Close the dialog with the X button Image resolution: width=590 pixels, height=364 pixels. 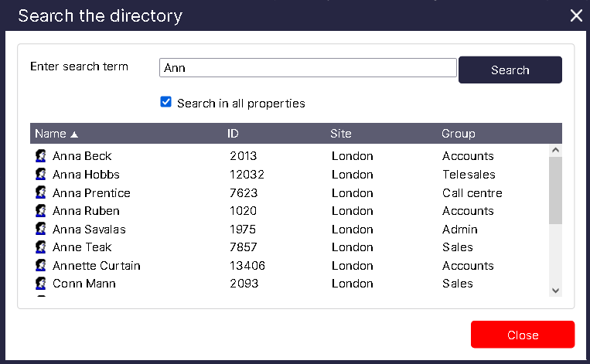575,15
